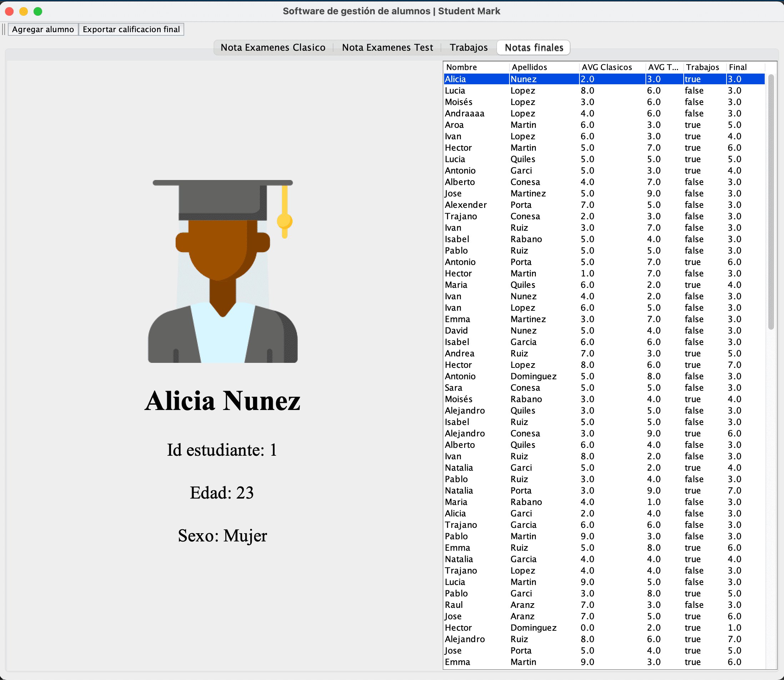Click the graduate student avatar image
The height and width of the screenshot is (680, 784).
[x=223, y=271]
